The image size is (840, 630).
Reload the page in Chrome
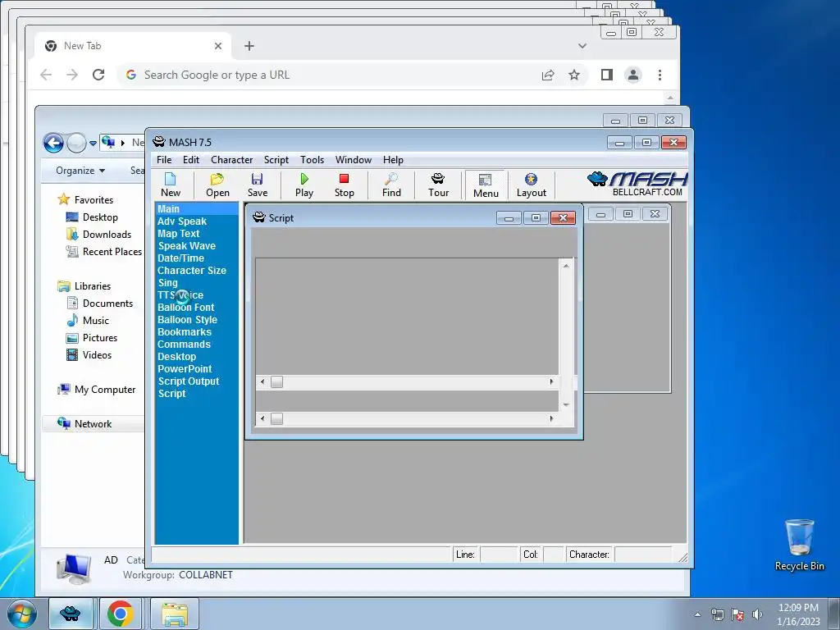click(x=98, y=75)
